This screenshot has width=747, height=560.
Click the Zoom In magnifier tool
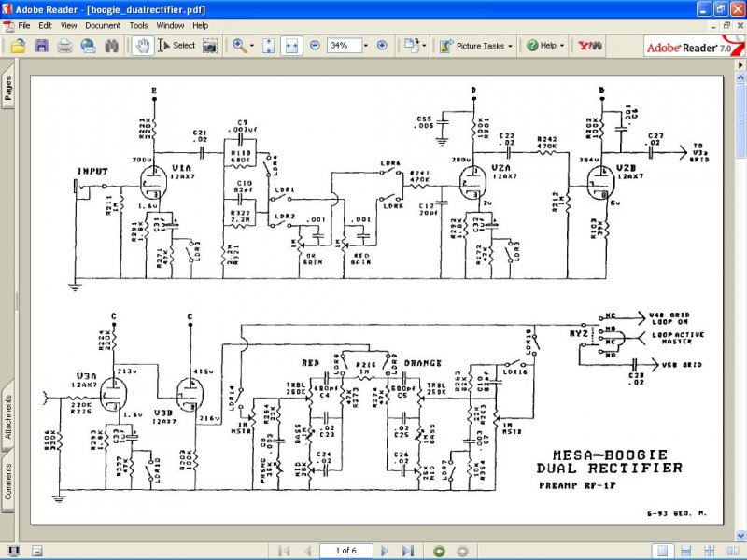[x=239, y=46]
